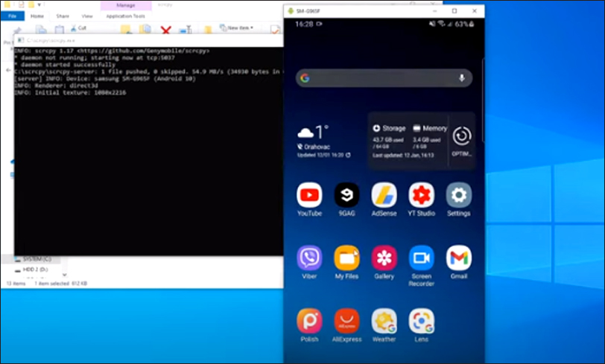Open the My Files app
This screenshot has width=605, height=364.
[x=346, y=258]
